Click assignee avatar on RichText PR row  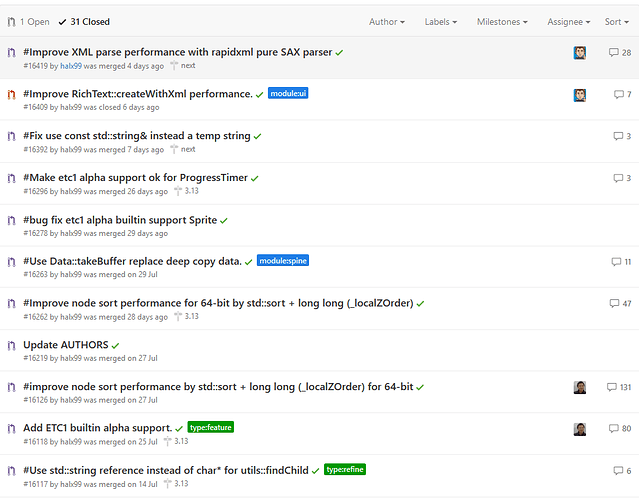tap(580, 95)
